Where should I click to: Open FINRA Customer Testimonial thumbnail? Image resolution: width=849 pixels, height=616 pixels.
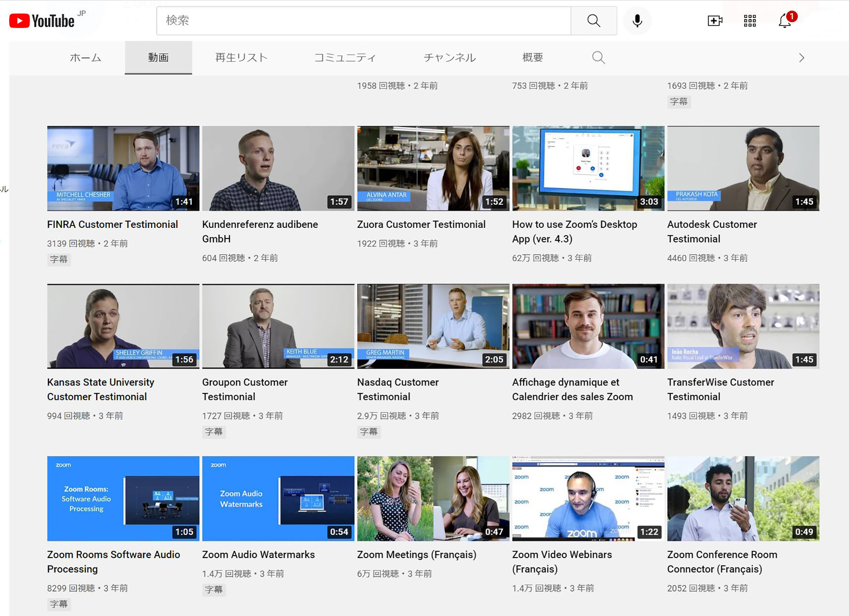123,168
